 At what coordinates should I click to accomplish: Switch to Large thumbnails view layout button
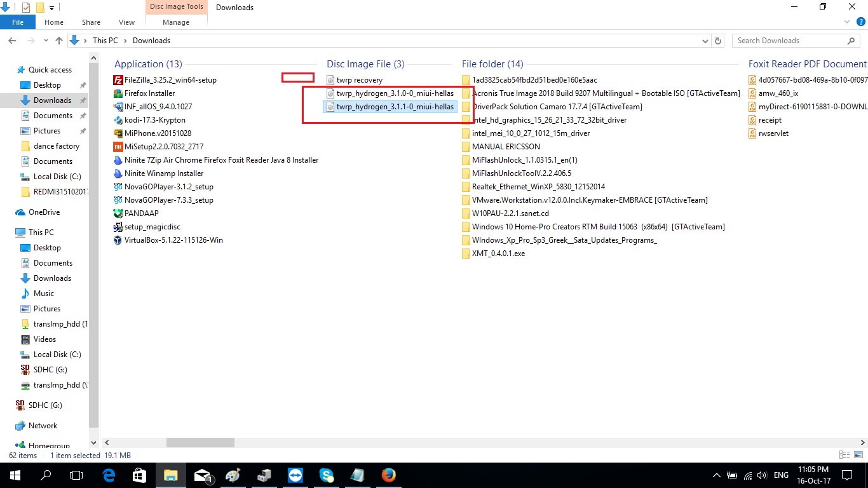coord(857,455)
